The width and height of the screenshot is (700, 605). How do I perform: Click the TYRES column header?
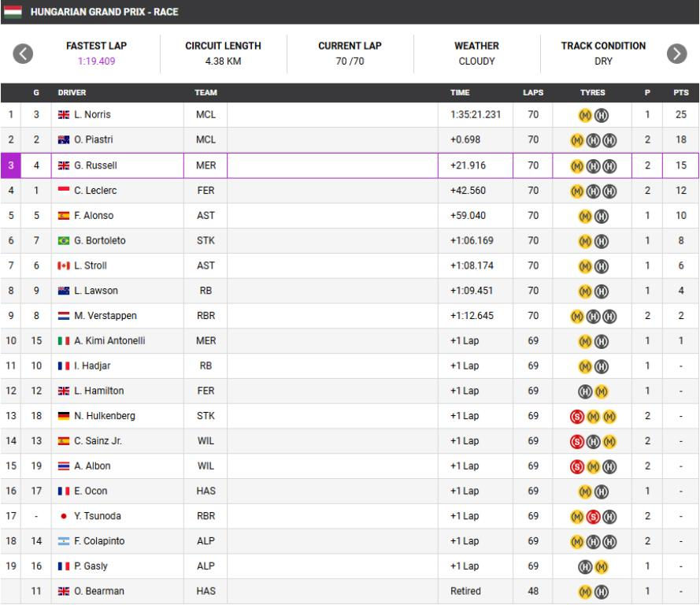[592, 92]
